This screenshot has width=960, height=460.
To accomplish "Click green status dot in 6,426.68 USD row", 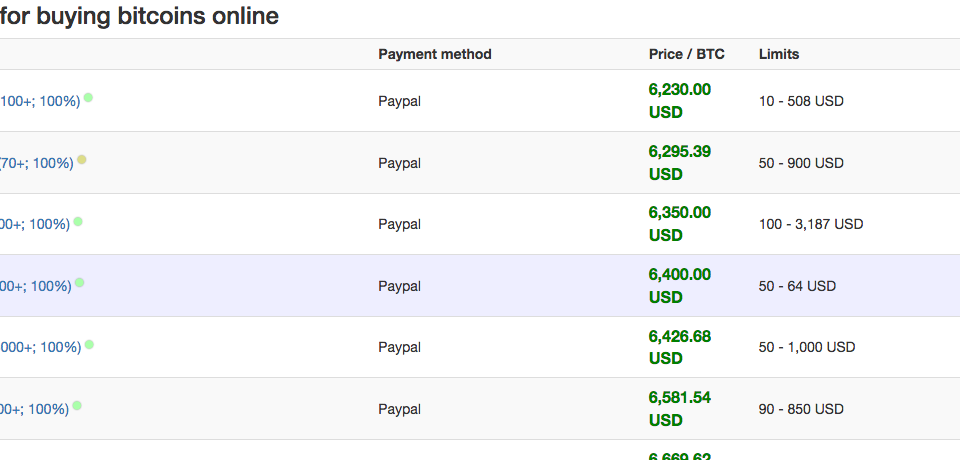I will tap(89, 344).
